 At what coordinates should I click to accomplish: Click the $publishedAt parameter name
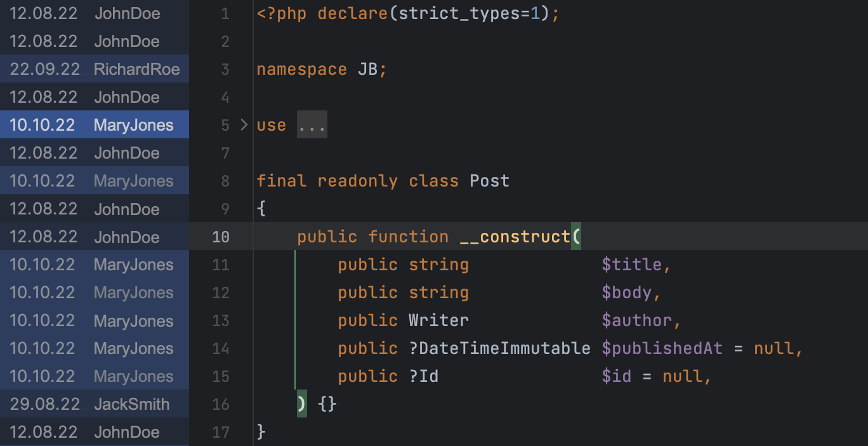click(x=662, y=348)
